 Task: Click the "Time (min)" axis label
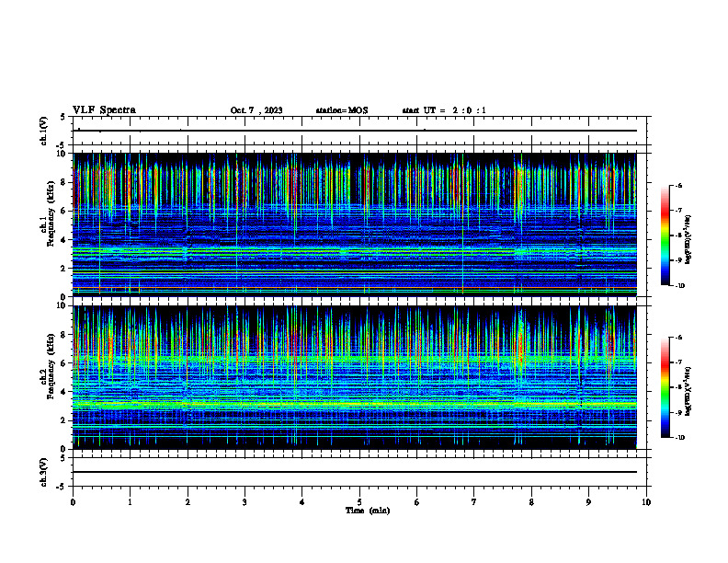click(x=368, y=511)
